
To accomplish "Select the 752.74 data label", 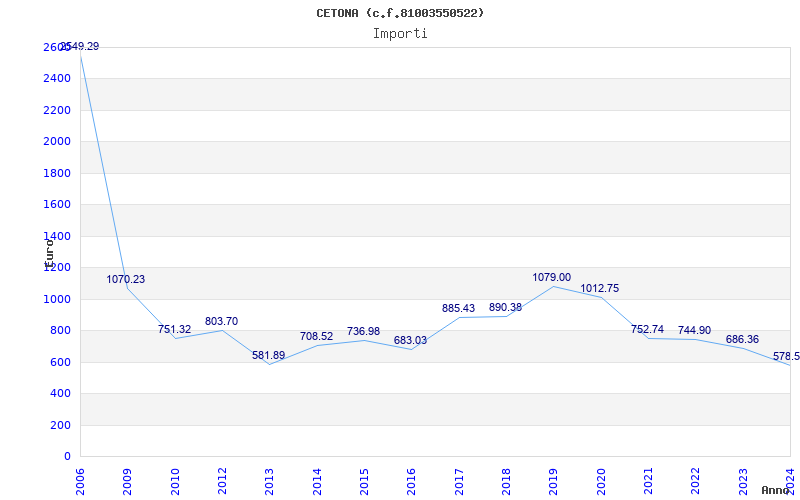I will pyautogui.click(x=647, y=330).
